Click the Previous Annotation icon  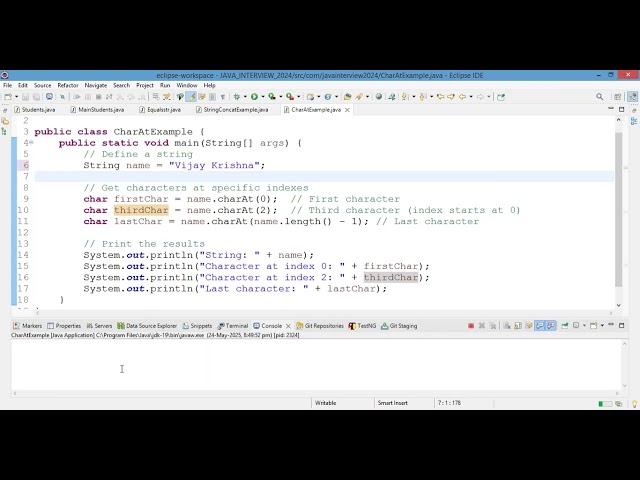423,97
